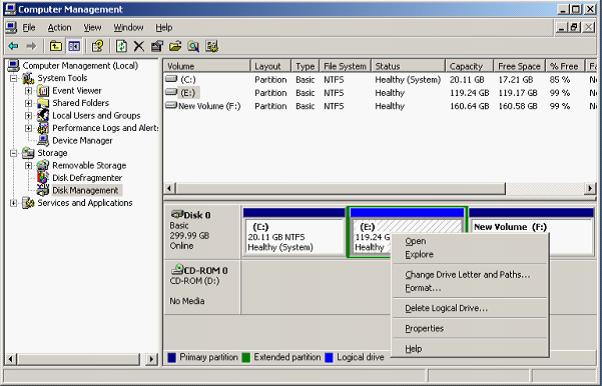
Task: Open the View menu
Action: click(92, 28)
